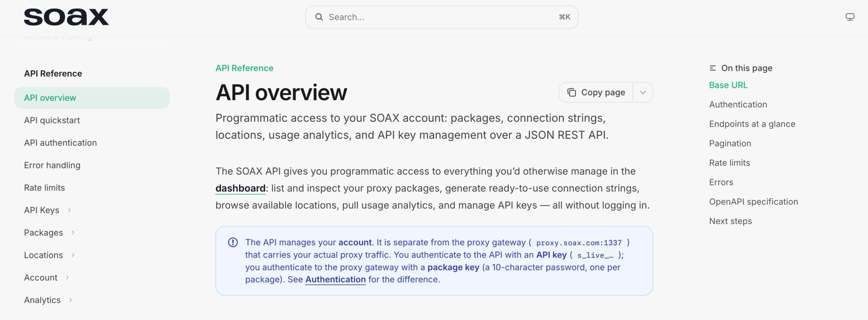Viewport: 868px width, 320px height.
Task: Open Packages in the sidebar
Action: tap(43, 233)
